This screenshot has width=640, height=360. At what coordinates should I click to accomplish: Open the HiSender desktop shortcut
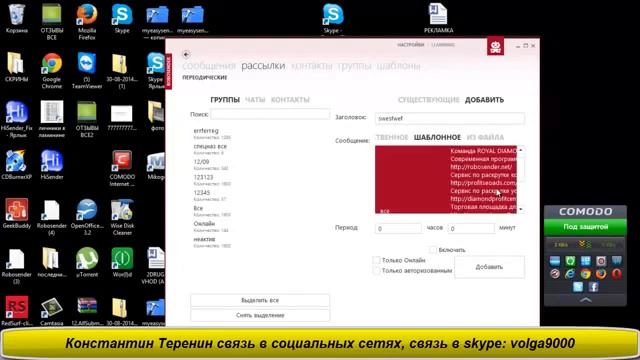point(52,165)
